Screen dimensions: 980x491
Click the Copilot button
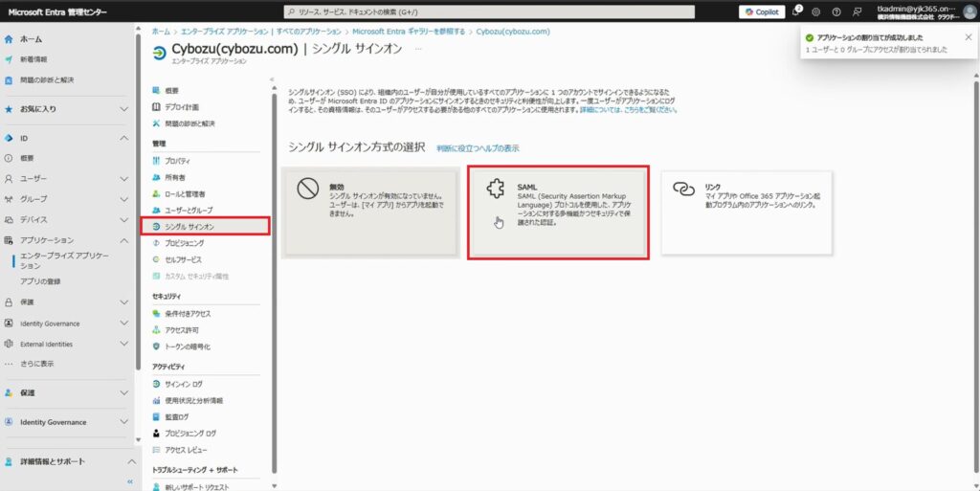coord(761,12)
